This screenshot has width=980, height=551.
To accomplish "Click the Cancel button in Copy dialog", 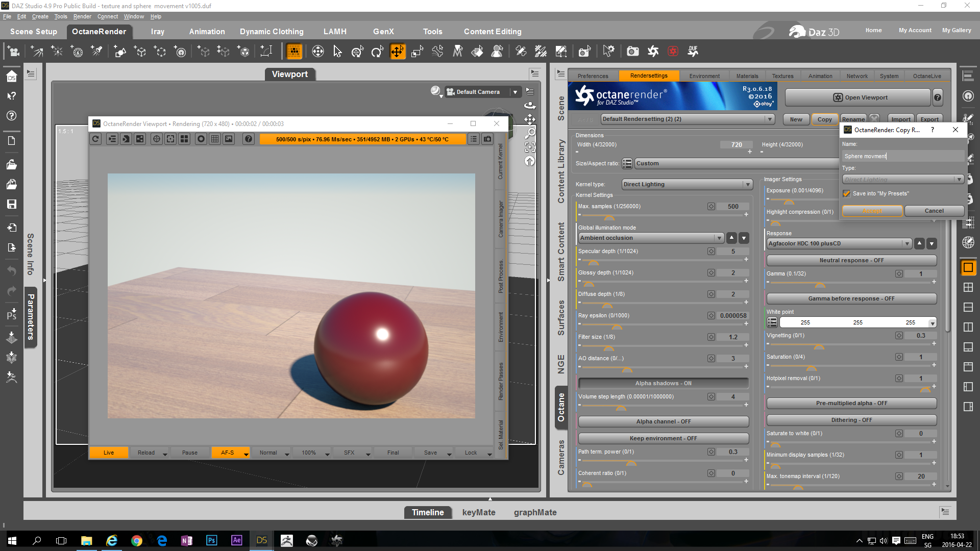I will click(934, 211).
